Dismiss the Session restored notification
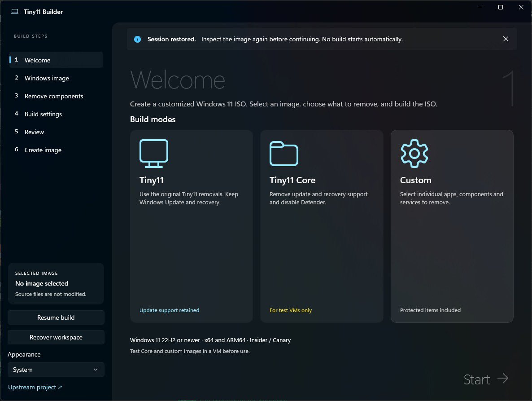 tap(506, 39)
